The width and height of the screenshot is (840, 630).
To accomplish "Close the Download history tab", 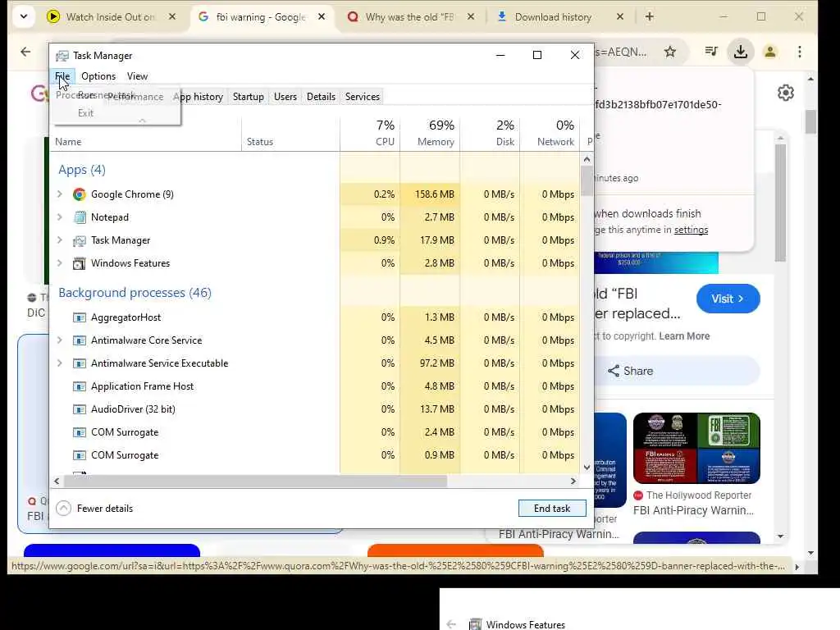I will pyautogui.click(x=620, y=16).
